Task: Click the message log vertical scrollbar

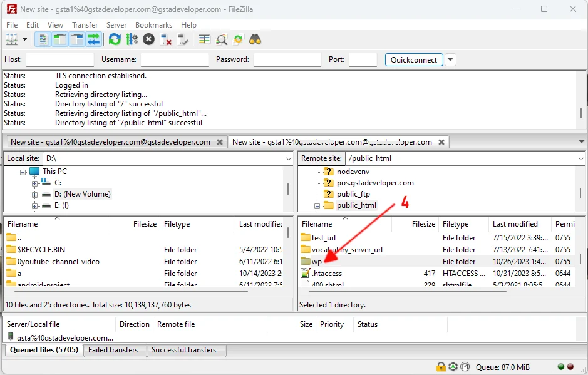Action: click(x=584, y=100)
